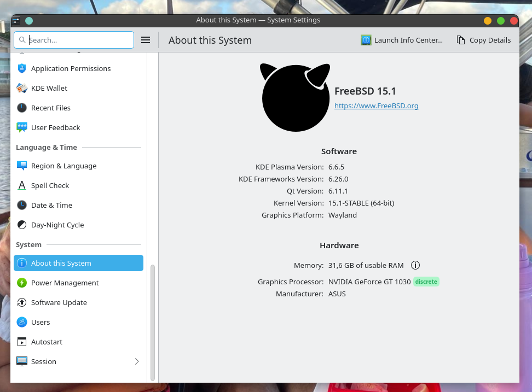The height and width of the screenshot is (392, 532).
Task: Click the ASUS manufacturer value
Action: (x=337, y=294)
